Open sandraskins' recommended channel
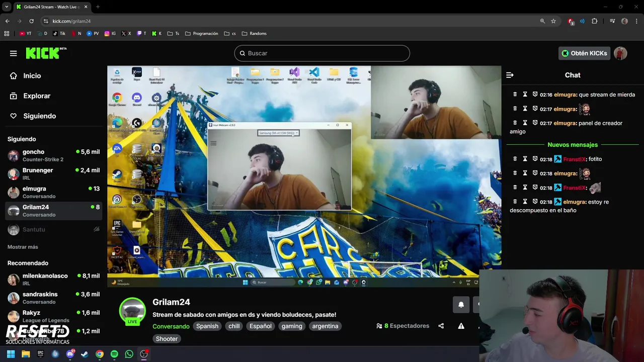 [x=53, y=298]
